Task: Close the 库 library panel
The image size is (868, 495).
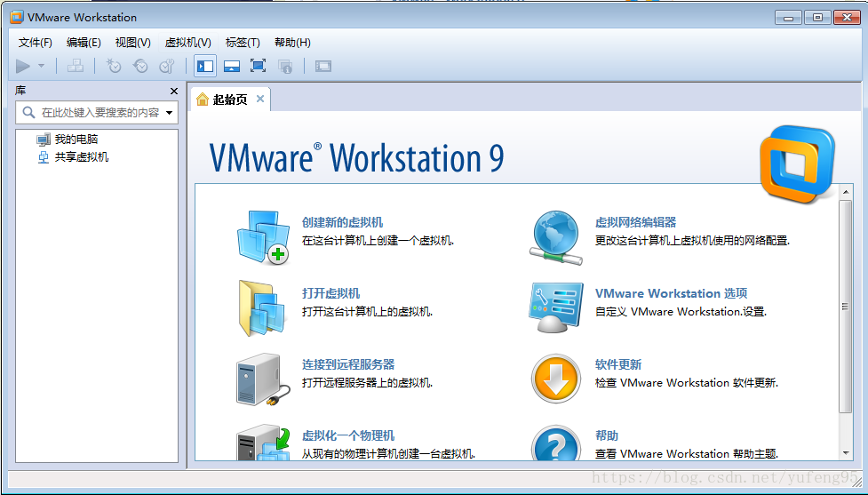Action: click(174, 91)
